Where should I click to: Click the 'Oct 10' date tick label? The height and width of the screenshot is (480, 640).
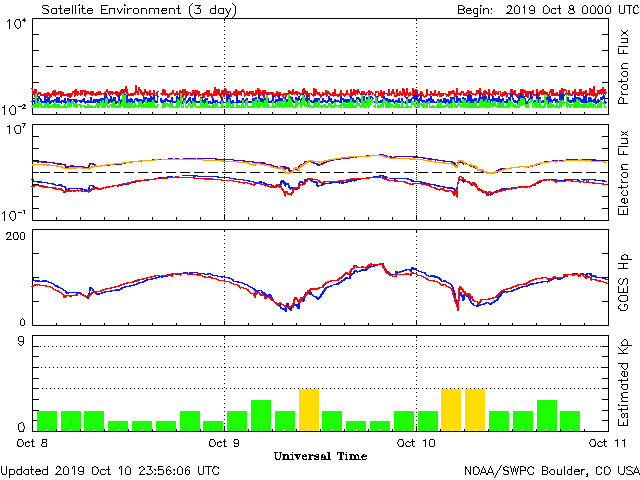416,443
